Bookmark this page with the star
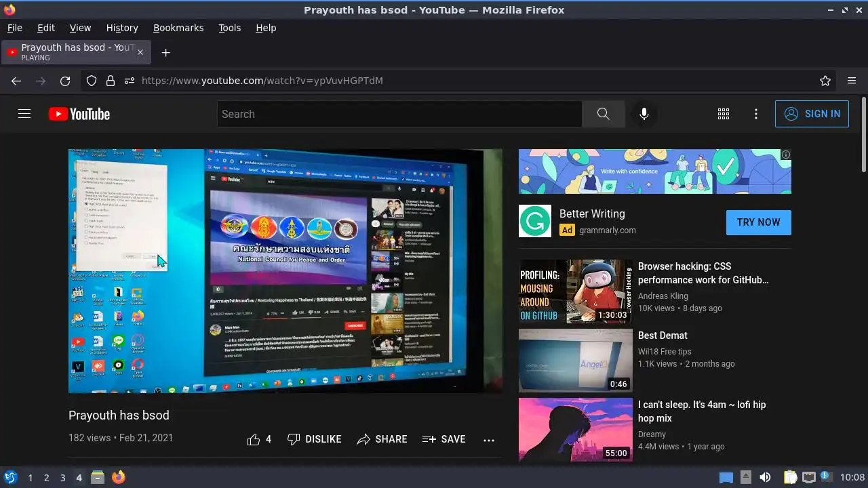 pyautogui.click(x=825, y=81)
